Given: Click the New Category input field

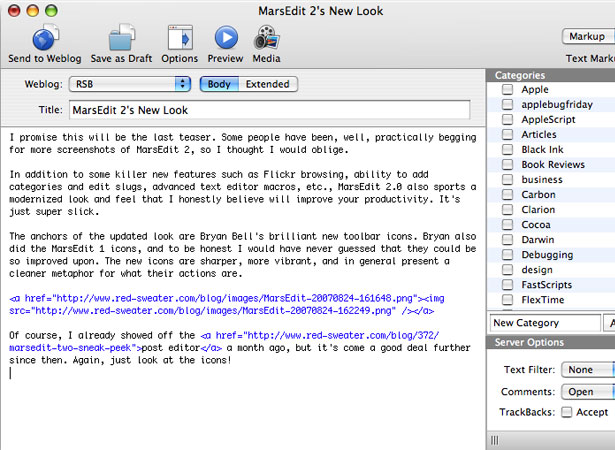Looking at the screenshot, I should [x=545, y=323].
